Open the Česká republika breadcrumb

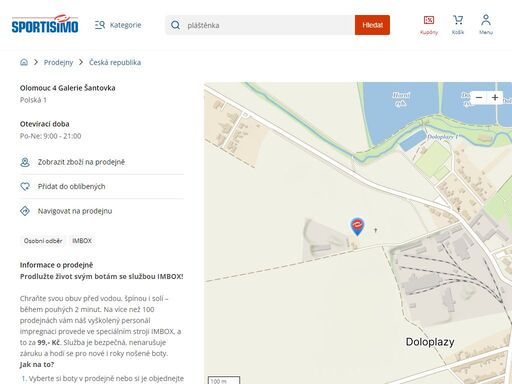coord(115,62)
